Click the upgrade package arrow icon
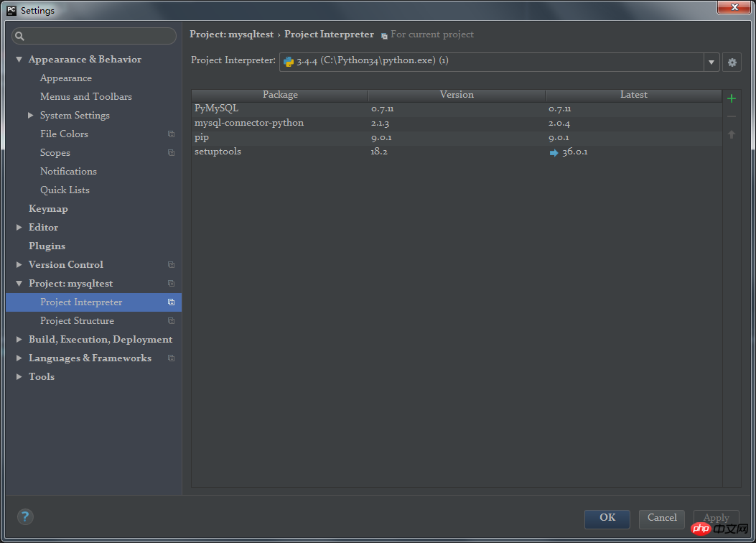Image resolution: width=756 pixels, height=543 pixels. point(732,134)
